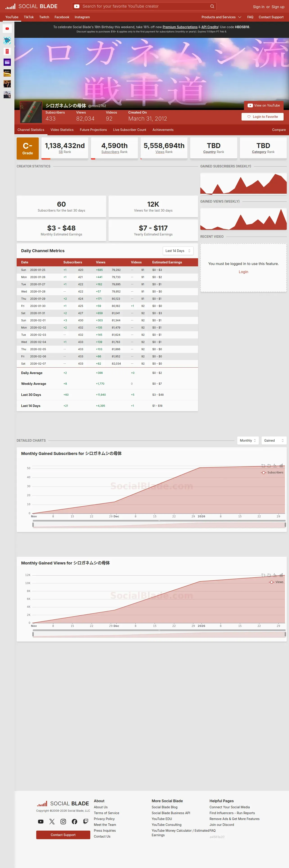Toggle the Subscribers legend series

[x=272, y=472]
